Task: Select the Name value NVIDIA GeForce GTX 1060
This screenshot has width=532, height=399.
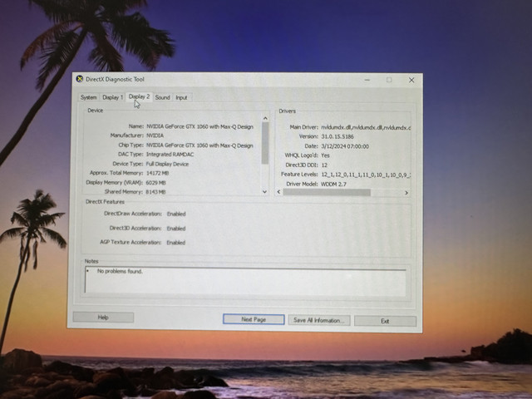Action: (x=199, y=126)
